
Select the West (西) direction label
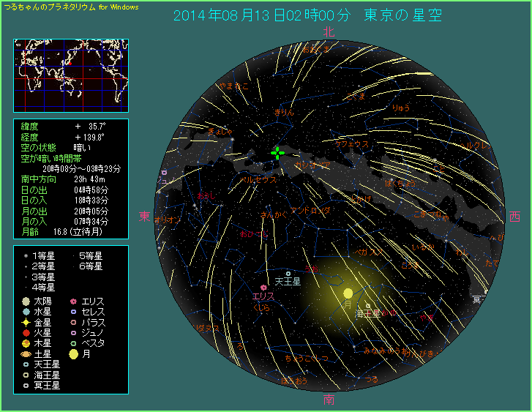click(x=515, y=217)
